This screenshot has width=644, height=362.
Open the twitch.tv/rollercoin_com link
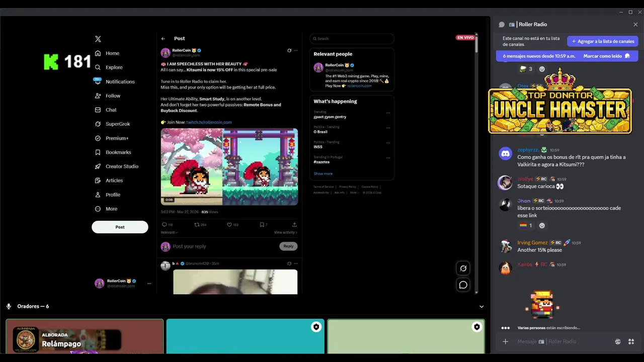click(x=209, y=122)
